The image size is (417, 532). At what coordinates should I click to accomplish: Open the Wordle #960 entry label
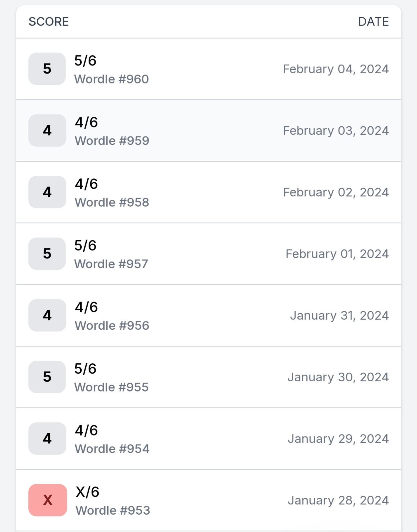[112, 79]
